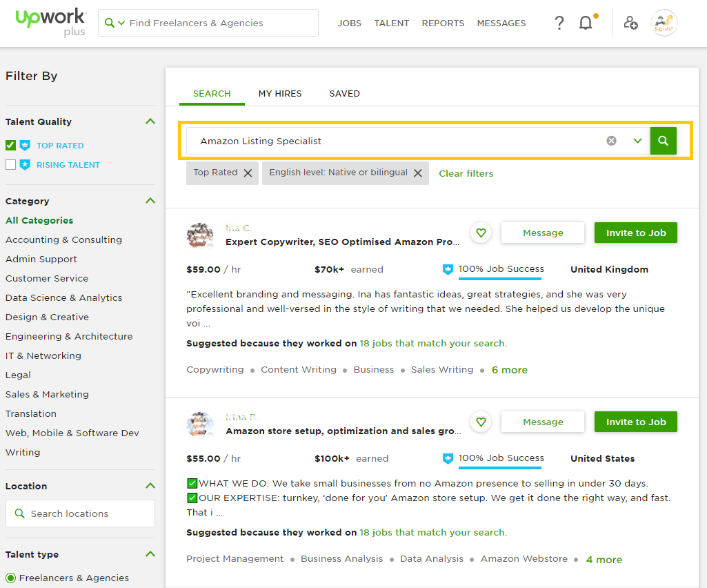Show 6 more skills
Image resolution: width=707 pixels, height=588 pixels.
click(x=510, y=370)
